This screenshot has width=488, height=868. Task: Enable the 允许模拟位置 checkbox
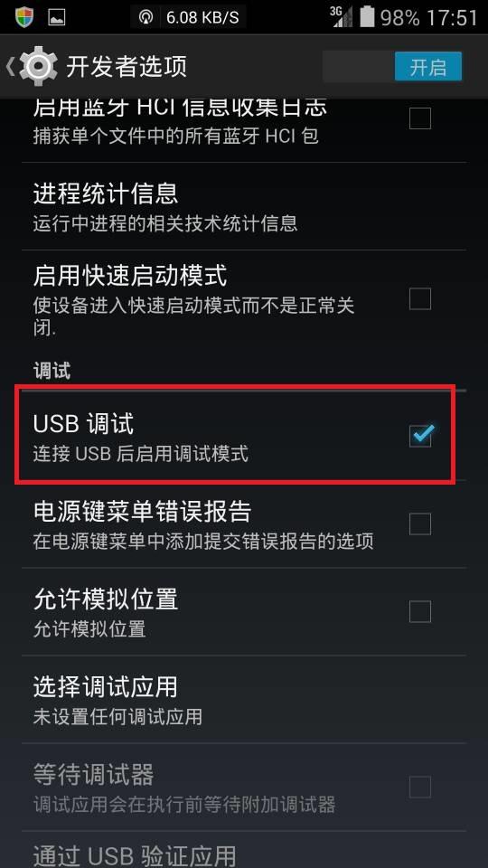(x=420, y=612)
